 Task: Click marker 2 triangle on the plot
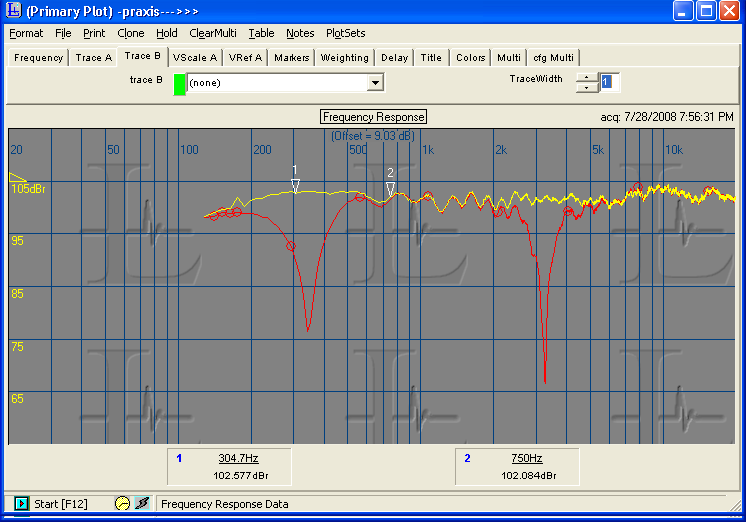[391, 188]
